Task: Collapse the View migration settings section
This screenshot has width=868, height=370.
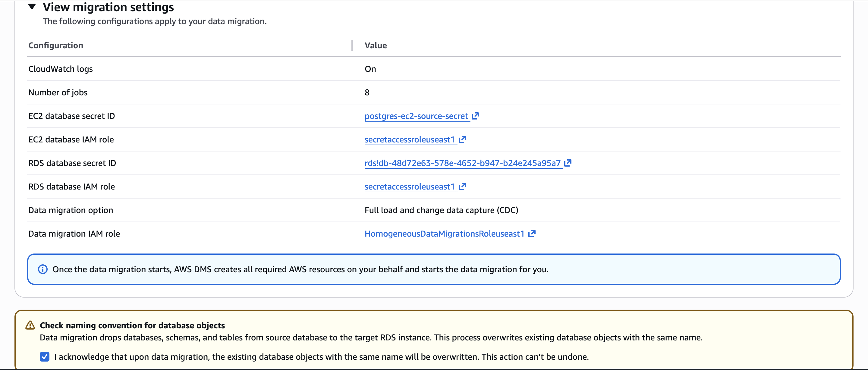Action: pos(32,6)
